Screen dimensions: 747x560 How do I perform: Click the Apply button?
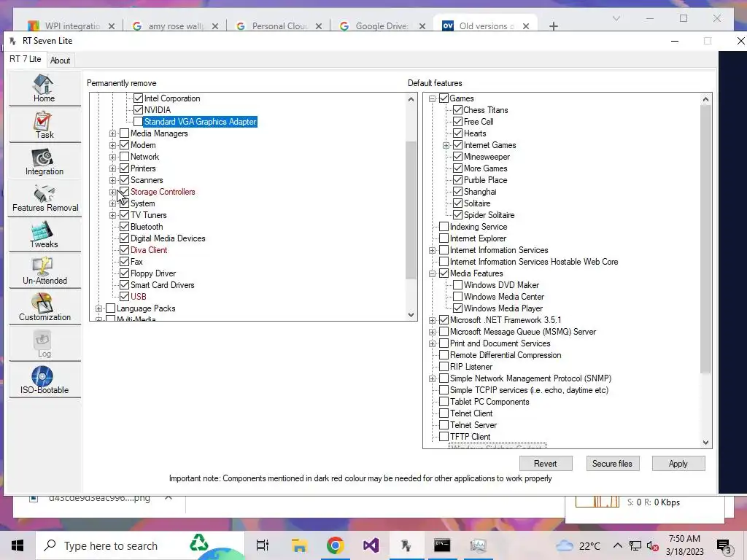pos(678,463)
